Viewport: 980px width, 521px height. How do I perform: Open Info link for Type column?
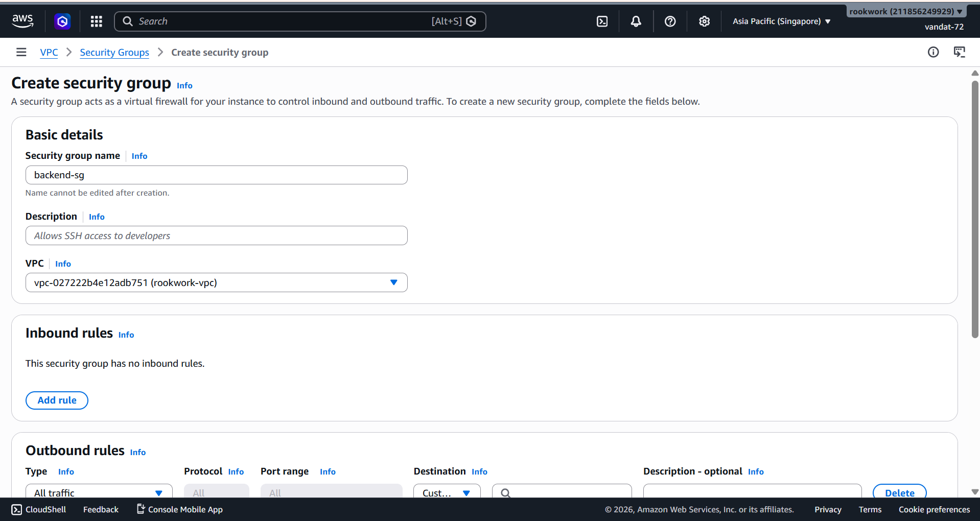66,471
